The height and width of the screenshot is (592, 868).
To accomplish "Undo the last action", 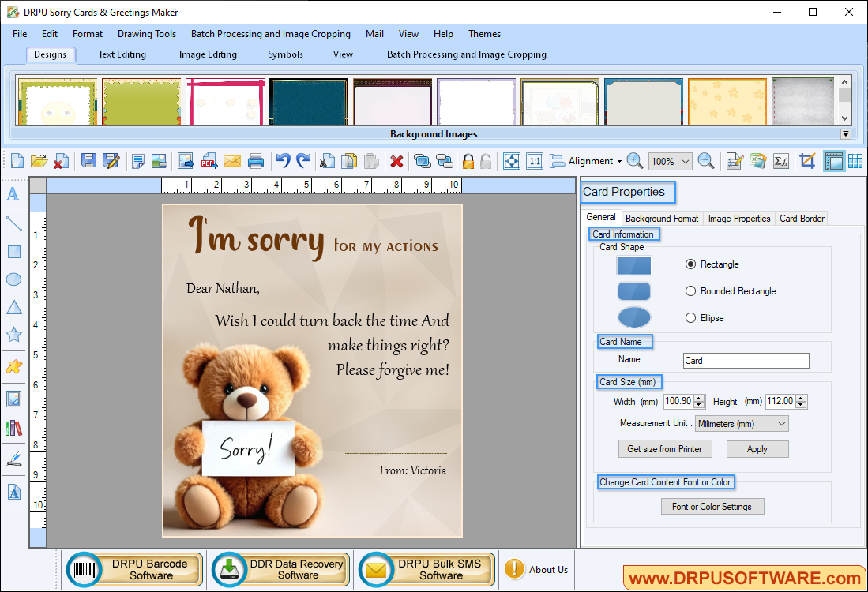I will pos(283,160).
